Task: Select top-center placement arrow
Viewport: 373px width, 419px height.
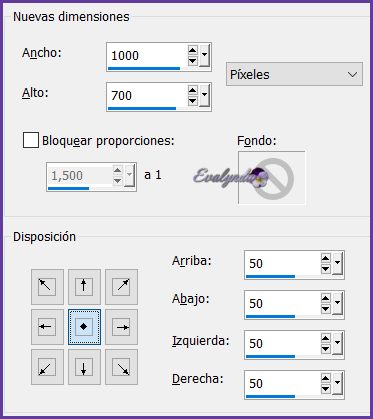Action: pyautogui.click(x=84, y=287)
